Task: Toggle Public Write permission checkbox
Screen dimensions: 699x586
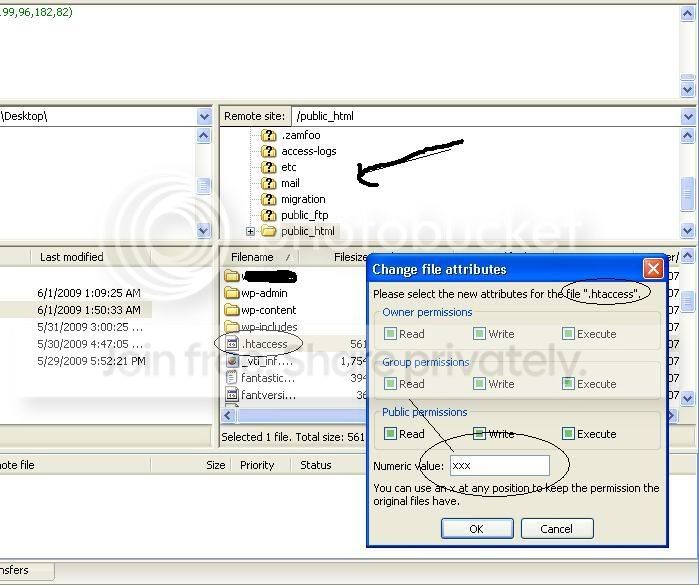Action: point(479,434)
